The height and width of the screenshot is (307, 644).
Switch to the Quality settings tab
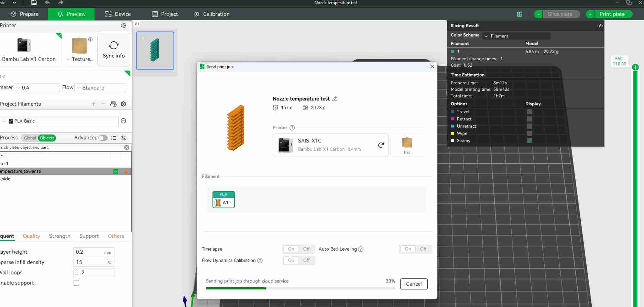tap(32, 236)
